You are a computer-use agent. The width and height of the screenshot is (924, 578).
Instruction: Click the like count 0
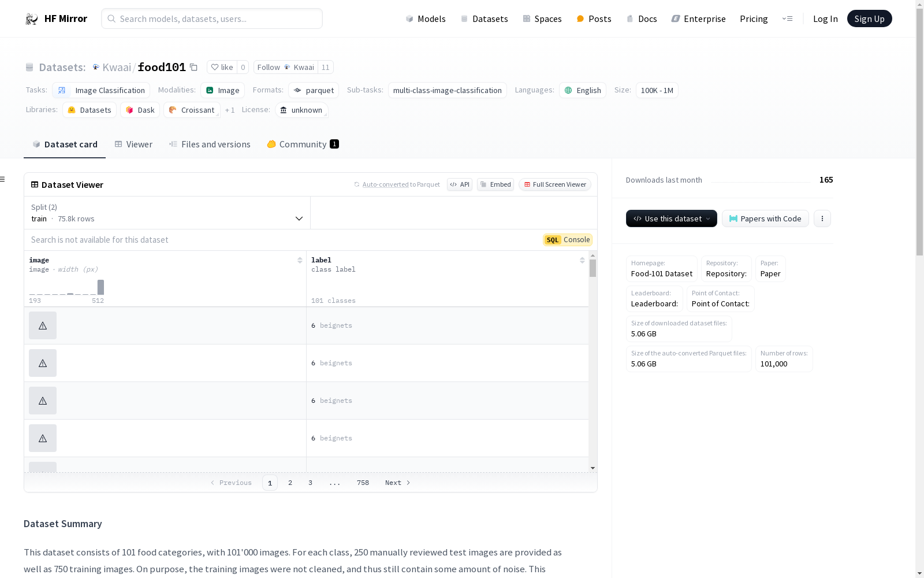(x=243, y=68)
